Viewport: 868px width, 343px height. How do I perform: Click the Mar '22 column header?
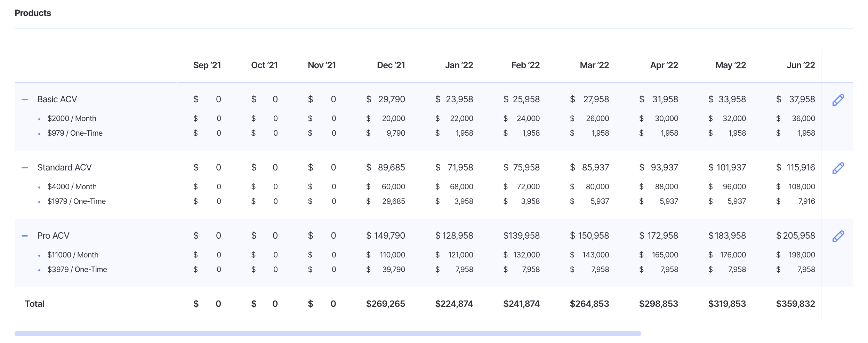point(594,65)
